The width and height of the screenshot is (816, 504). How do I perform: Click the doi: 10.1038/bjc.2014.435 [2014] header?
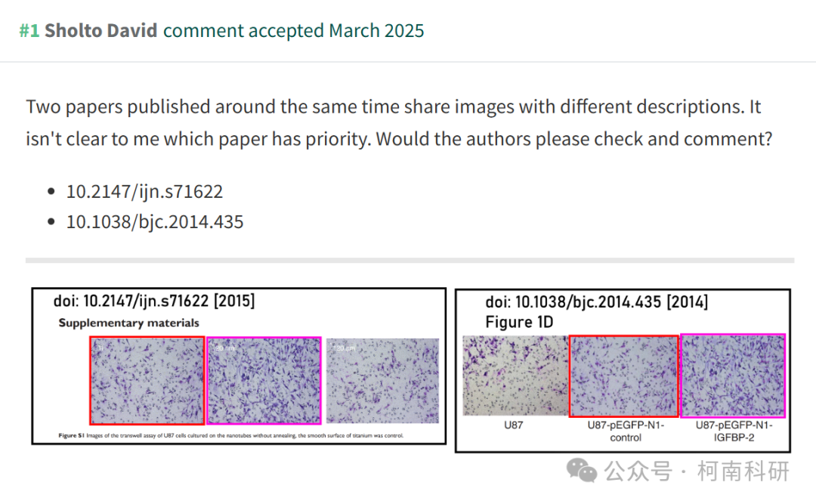[596, 302]
